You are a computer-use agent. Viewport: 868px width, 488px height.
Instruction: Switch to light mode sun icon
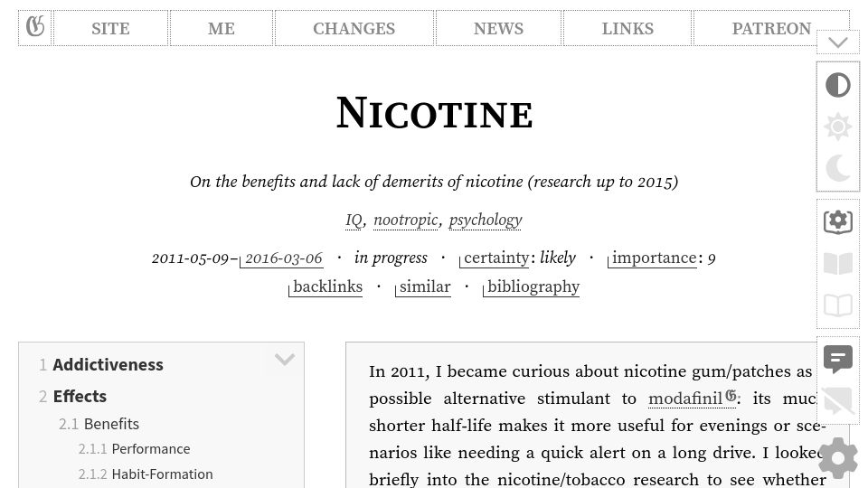click(x=838, y=127)
